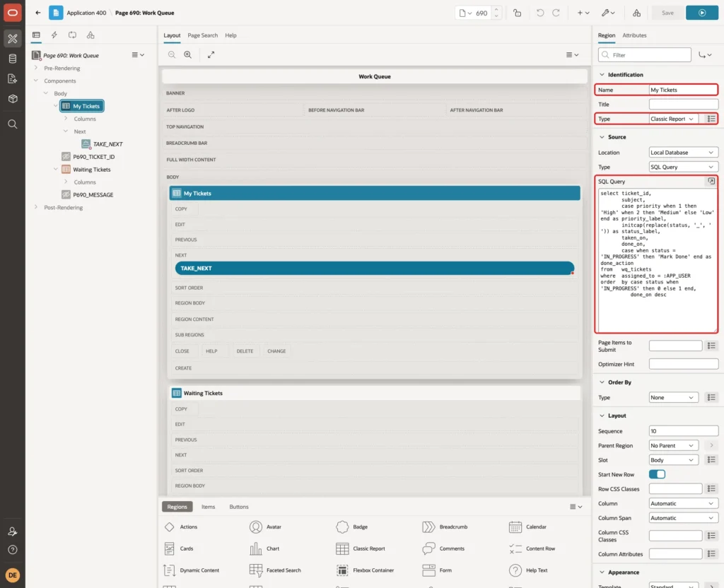This screenshot has height=588, width=724.
Task: Collapse the Source section
Action: click(602, 137)
